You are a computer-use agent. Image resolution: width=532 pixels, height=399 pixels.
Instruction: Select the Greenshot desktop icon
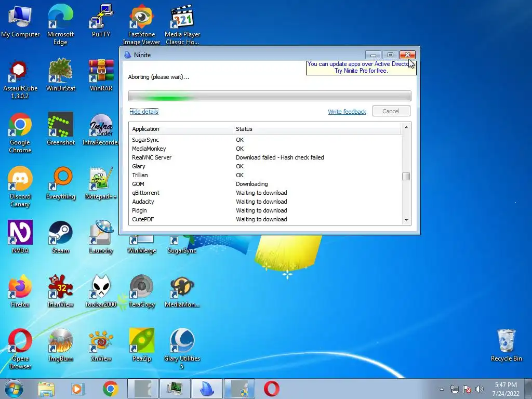point(60,129)
